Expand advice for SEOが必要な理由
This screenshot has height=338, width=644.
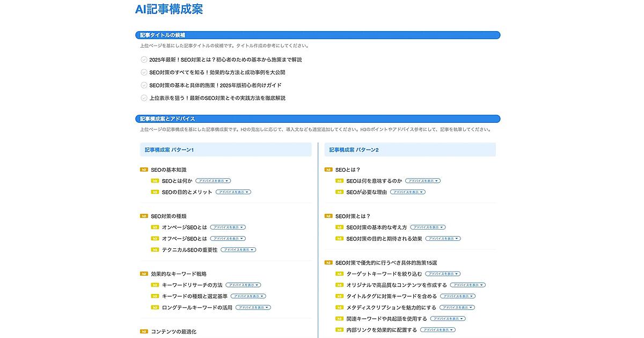coord(408,192)
